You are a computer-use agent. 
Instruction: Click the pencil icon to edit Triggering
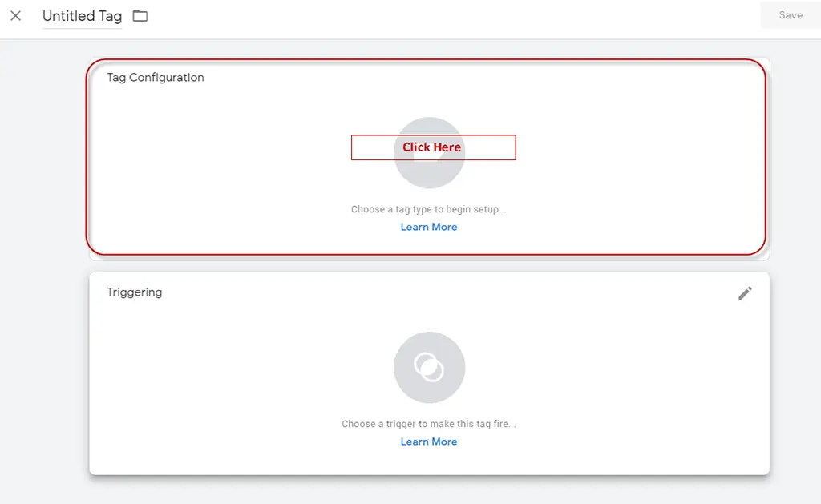coord(745,293)
